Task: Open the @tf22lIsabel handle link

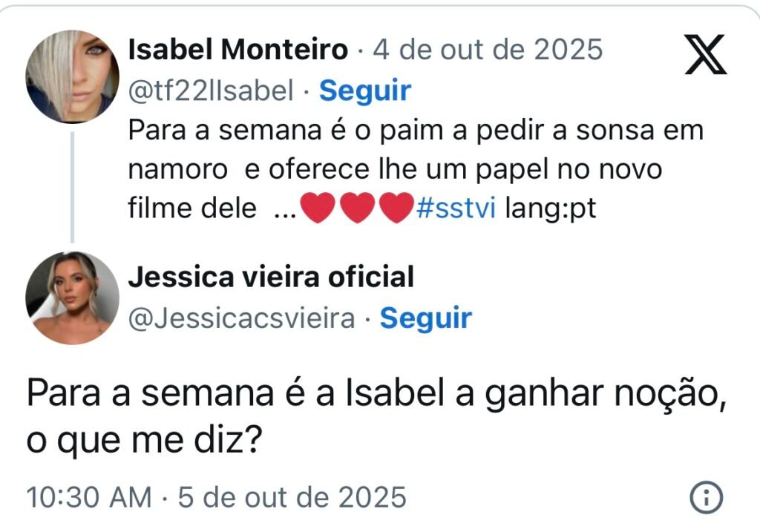Action: (x=212, y=91)
